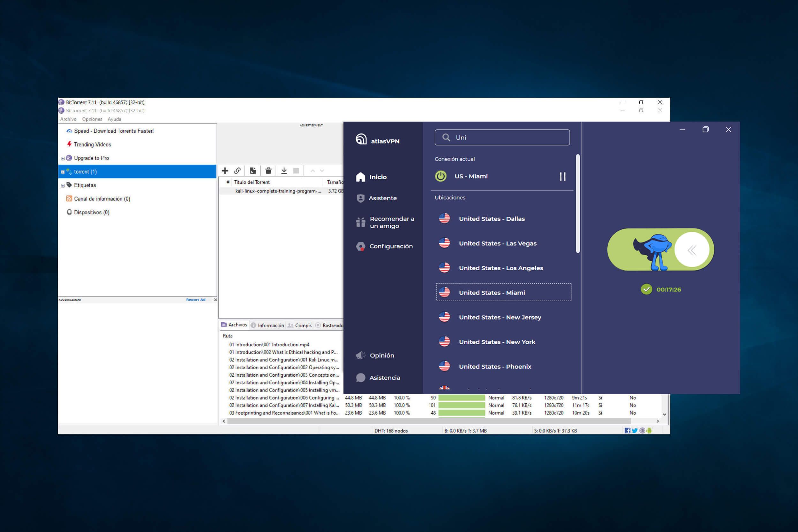The height and width of the screenshot is (532, 798).
Task: Click the DHT: 168 nodos status
Action: click(x=391, y=431)
